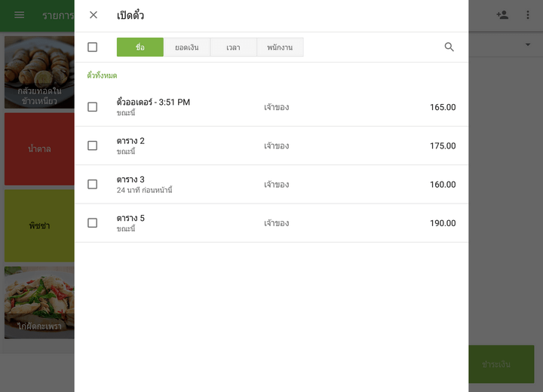Open the search icon in tickets dialog
The image size is (543, 392).
449,47
